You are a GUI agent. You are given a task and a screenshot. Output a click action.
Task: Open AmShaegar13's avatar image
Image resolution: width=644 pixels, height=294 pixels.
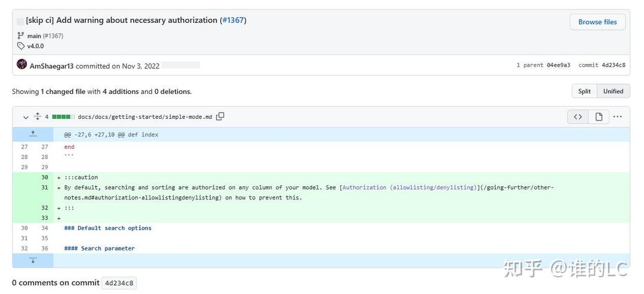pyautogui.click(x=22, y=64)
